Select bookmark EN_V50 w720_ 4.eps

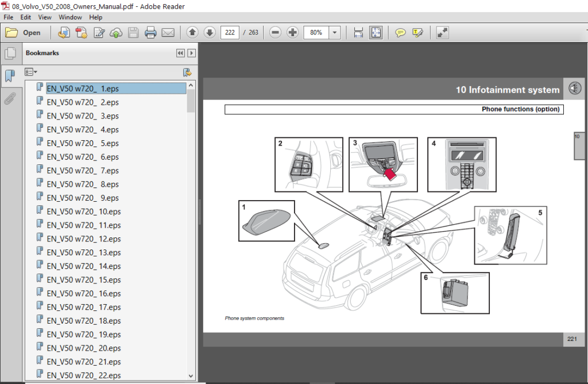83,129
